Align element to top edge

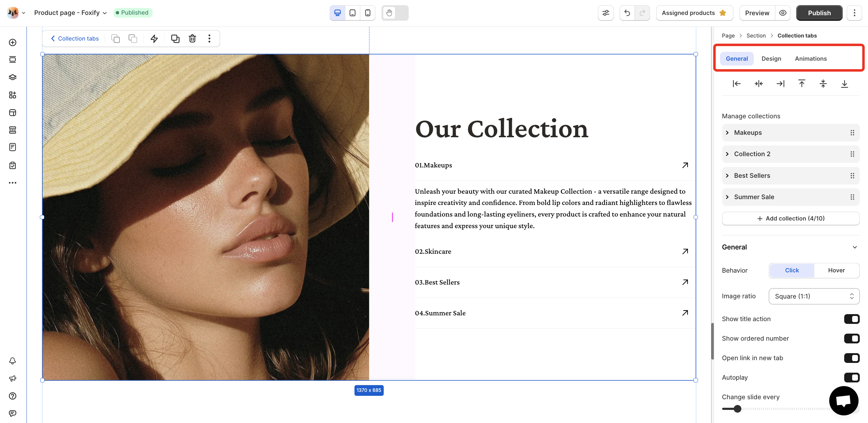(802, 84)
